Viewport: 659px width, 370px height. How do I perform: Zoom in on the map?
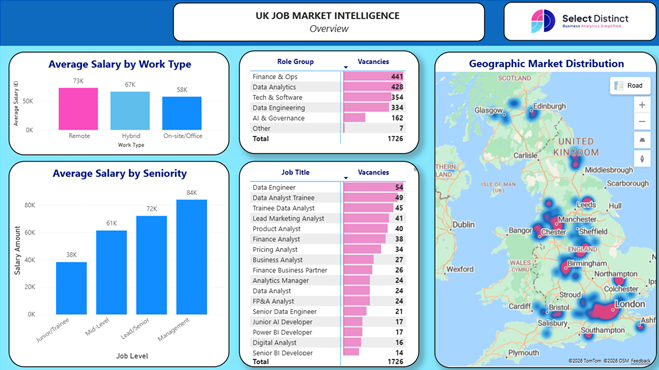point(642,105)
